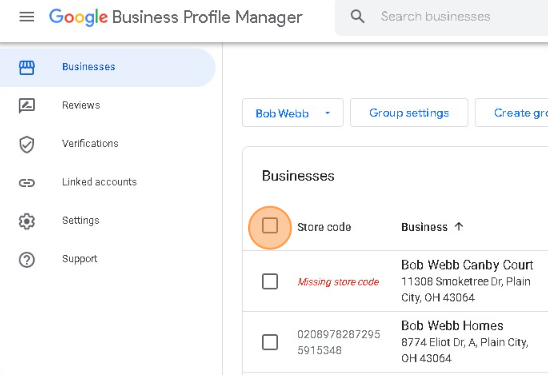Click the search magnifier icon
This screenshot has width=548, height=376.
357,16
